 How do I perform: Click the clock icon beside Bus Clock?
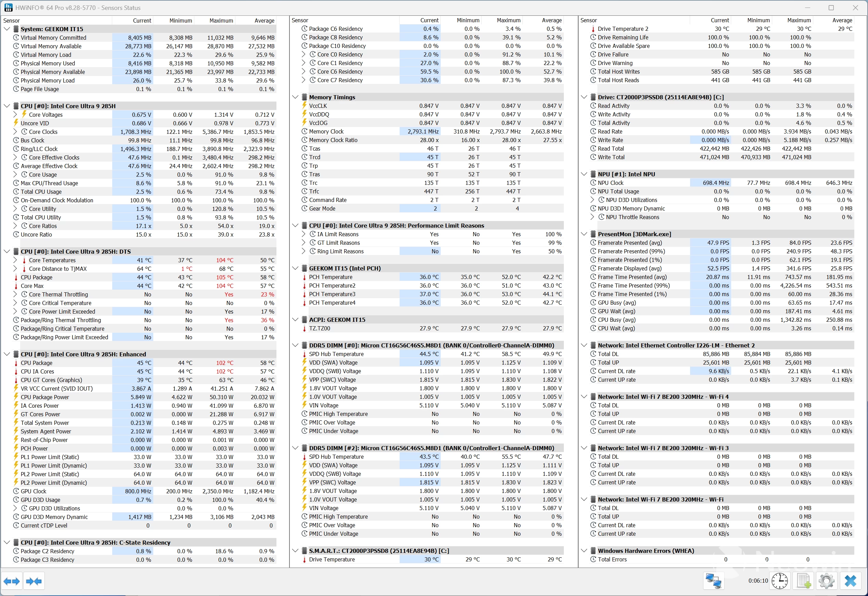(x=16, y=140)
